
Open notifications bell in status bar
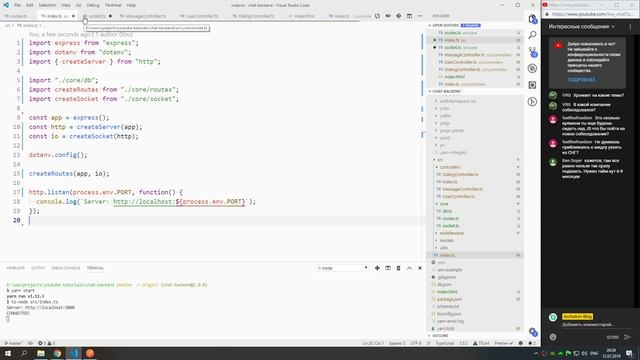pos(531,343)
